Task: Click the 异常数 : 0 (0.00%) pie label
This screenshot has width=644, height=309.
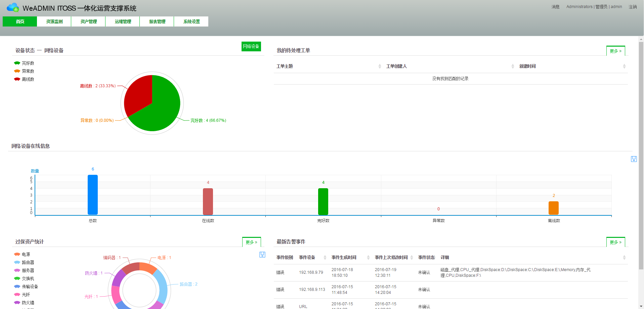Action: 97,120
